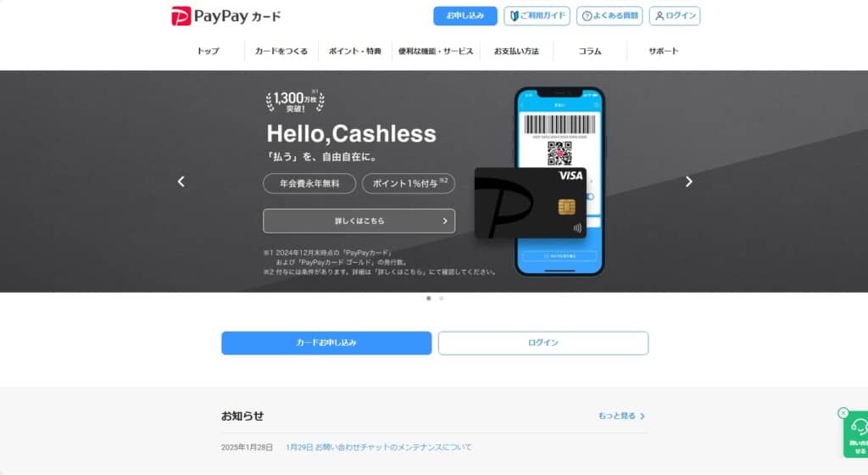Open the ポイント・特典 menu item

[355, 51]
